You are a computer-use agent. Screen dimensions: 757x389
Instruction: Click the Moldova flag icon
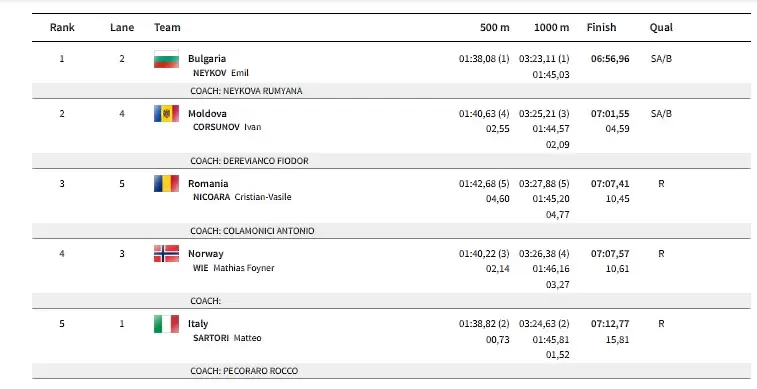167,113
